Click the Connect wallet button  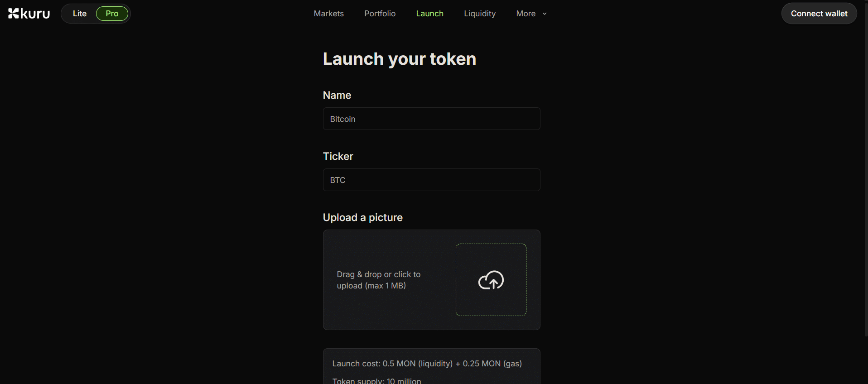[x=819, y=14]
